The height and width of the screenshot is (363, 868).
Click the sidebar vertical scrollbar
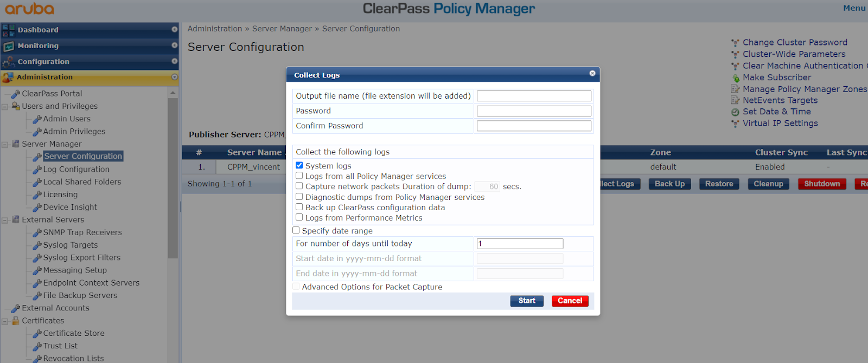coord(173,178)
